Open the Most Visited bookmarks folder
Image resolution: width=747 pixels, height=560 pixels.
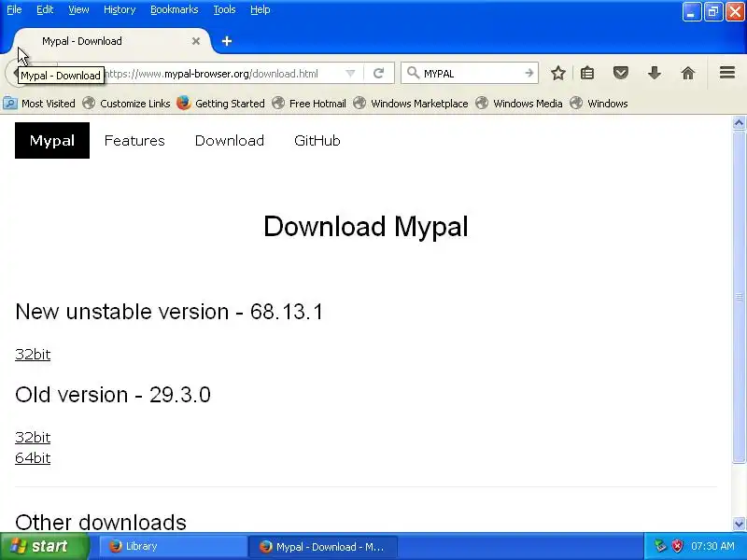tap(39, 104)
